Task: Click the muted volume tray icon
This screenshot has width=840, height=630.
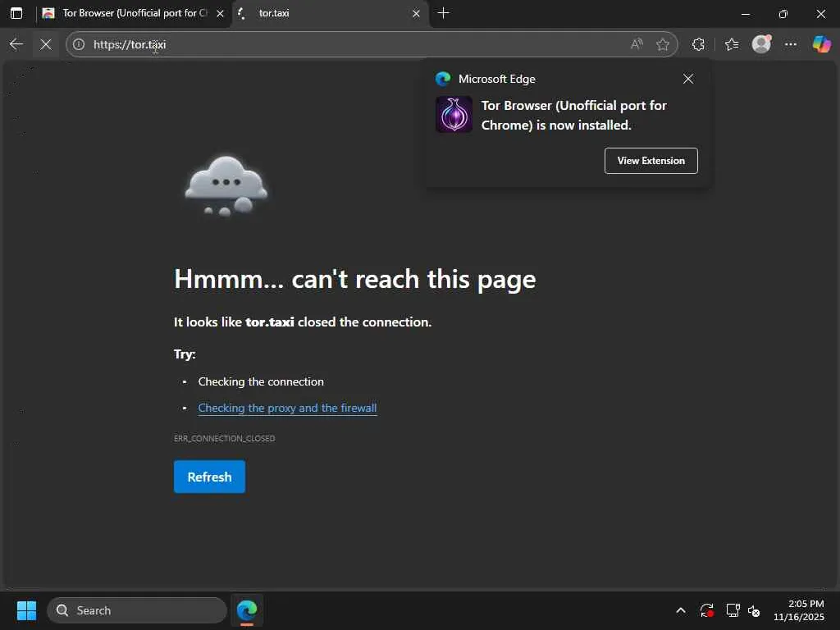Action: pyautogui.click(x=755, y=610)
